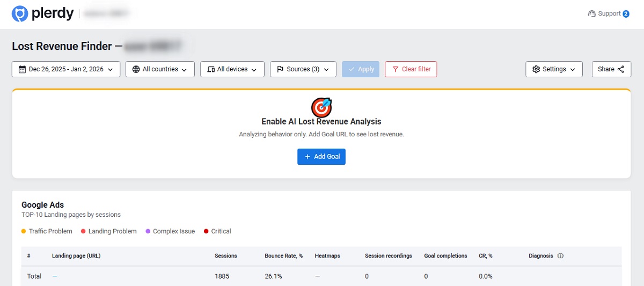Screen dimensions: 644x286
Task: Click the target icon above AI analysis
Action: (321, 107)
